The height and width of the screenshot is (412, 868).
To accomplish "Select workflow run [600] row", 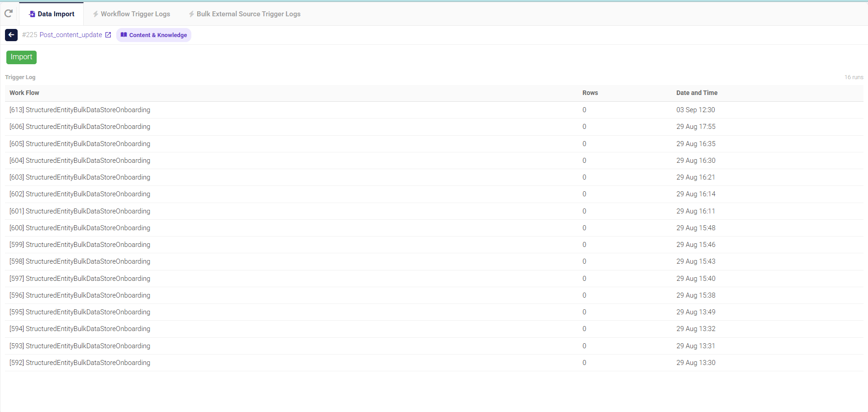I will click(434, 228).
